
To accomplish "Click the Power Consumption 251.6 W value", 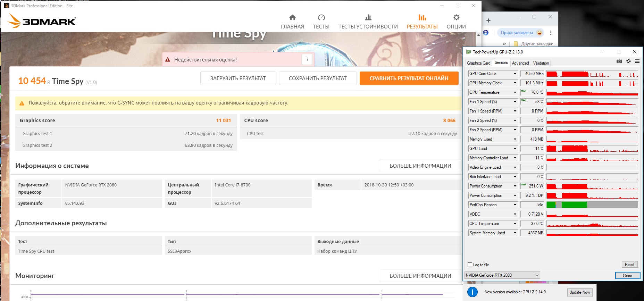I will (532, 186).
